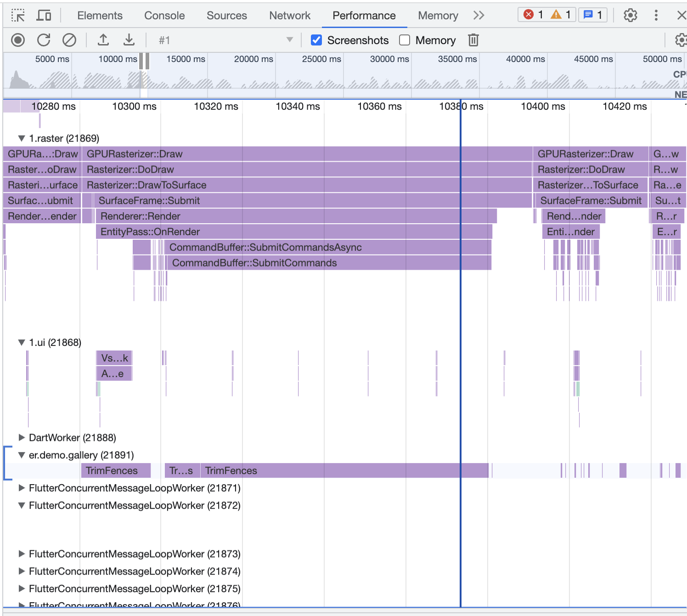Disable the Screenshots checkbox
687x616 pixels.
pos(316,40)
